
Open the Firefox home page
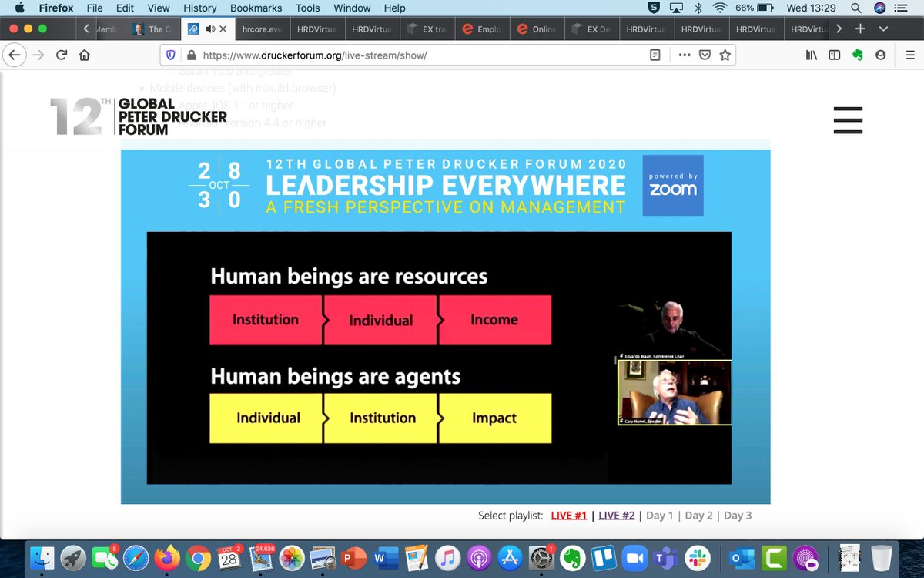coord(84,55)
